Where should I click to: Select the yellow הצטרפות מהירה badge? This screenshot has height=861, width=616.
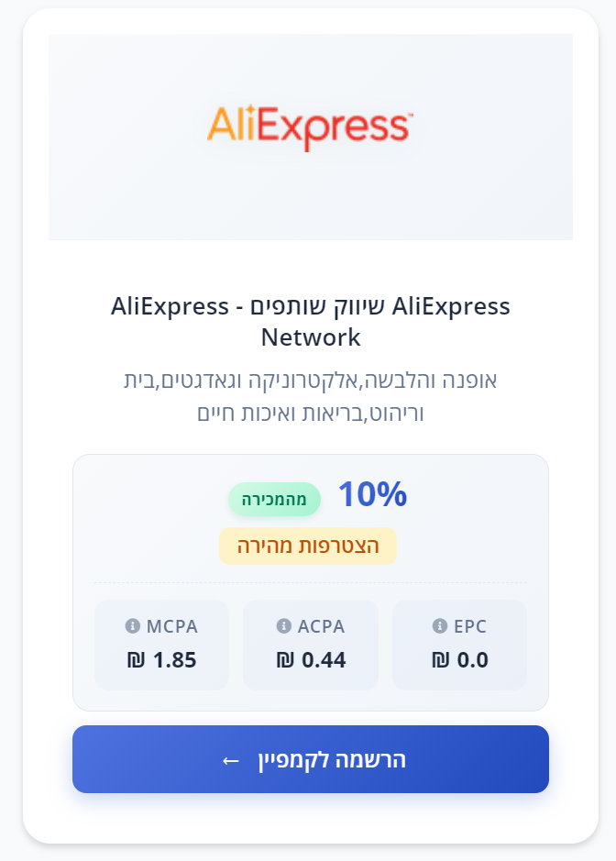308,546
